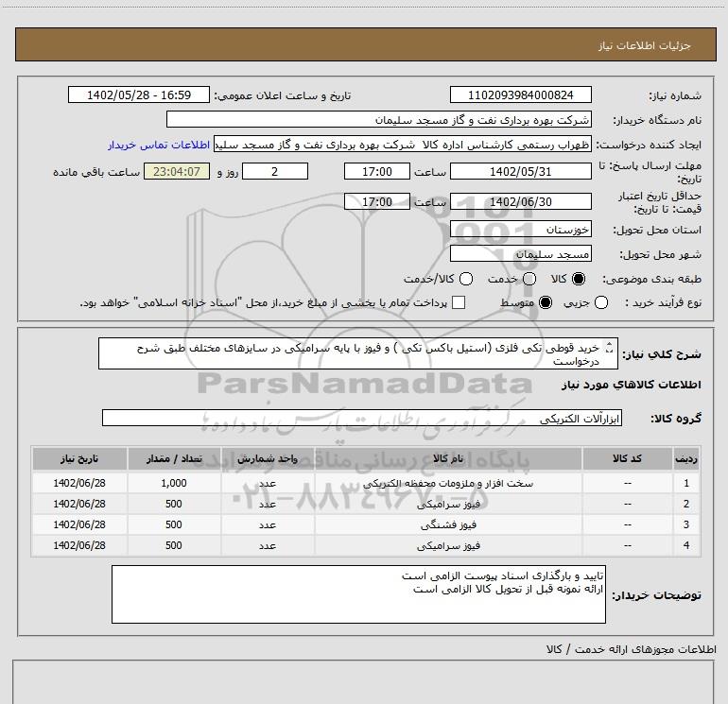Click the نام کالا column header
Image resolution: width=728 pixels, height=704 pixels.
[448, 458]
